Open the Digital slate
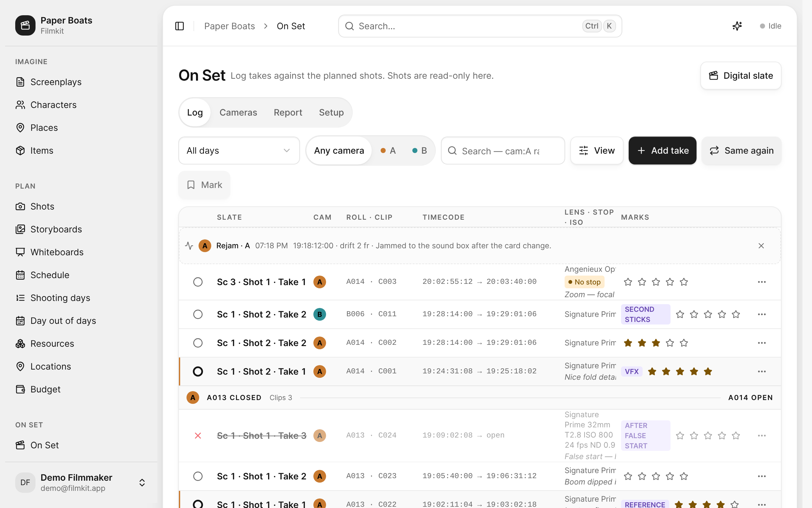Viewport: 812px width, 508px height. click(x=741, y=76)
